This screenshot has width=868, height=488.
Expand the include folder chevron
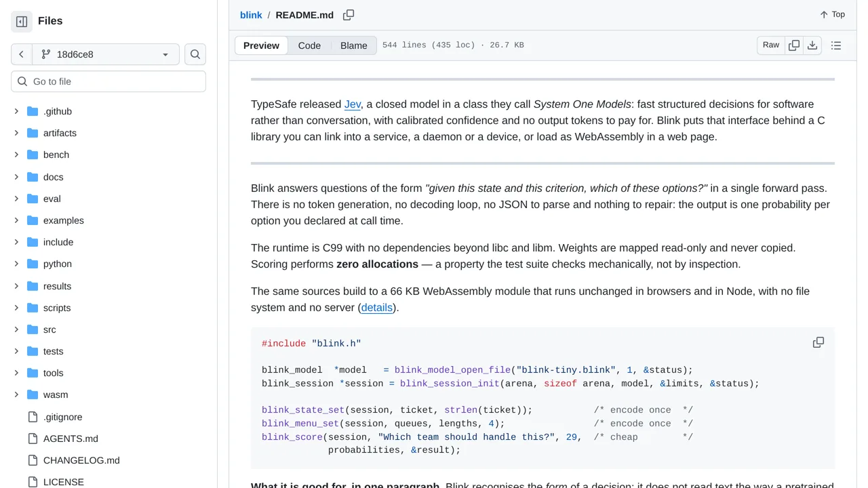click(x=16, y=242)
